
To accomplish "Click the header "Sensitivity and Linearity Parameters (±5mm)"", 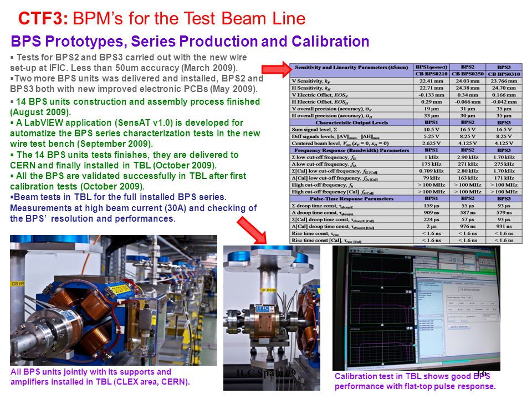I will coord(351,67).
